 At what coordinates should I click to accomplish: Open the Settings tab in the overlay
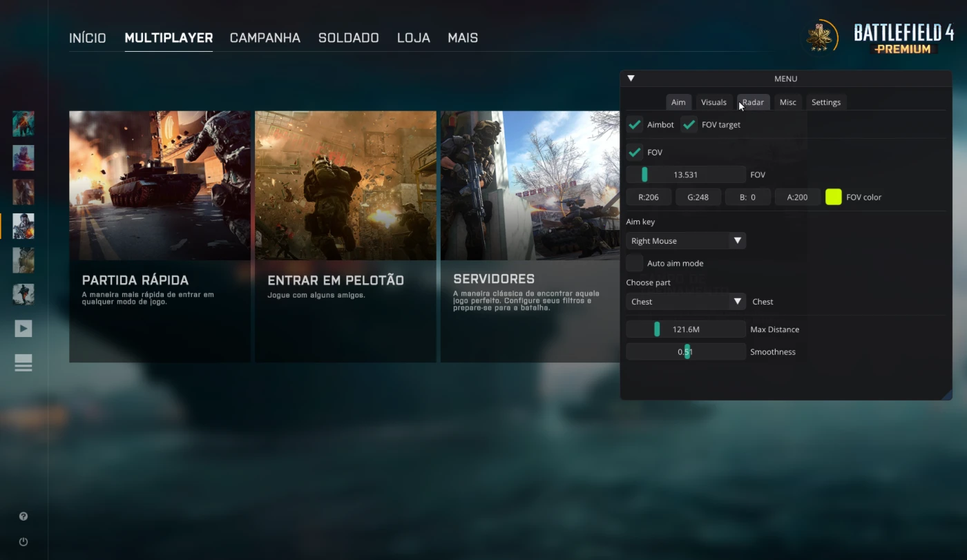(826, 102)
